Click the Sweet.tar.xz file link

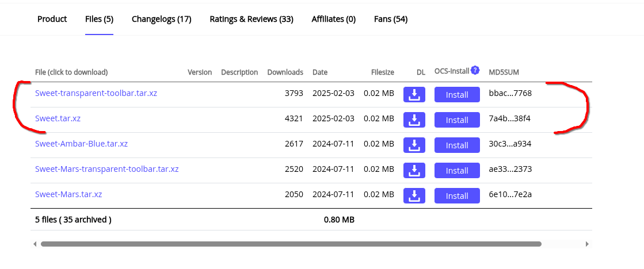point(57,118)
